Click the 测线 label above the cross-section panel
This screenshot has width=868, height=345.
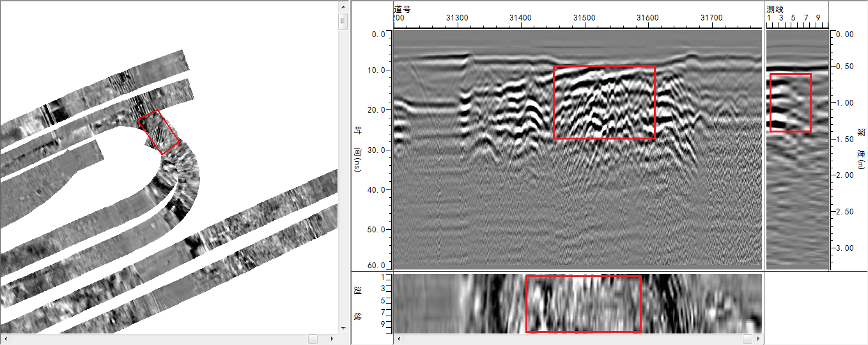[775, 9]
